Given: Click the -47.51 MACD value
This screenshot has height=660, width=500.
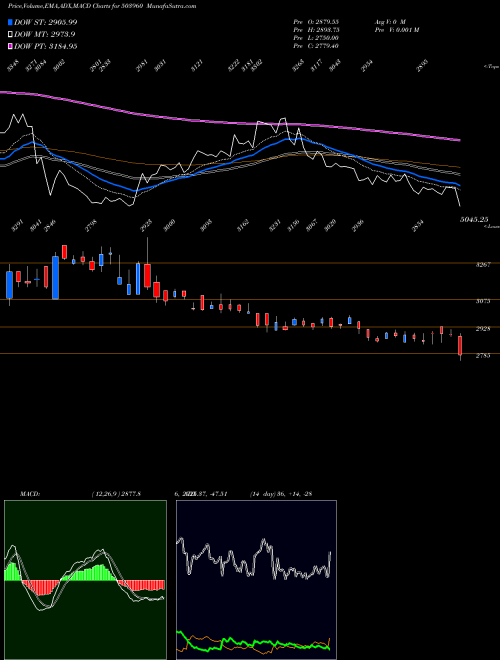Looking at the screenshot, I should point(218,494).
